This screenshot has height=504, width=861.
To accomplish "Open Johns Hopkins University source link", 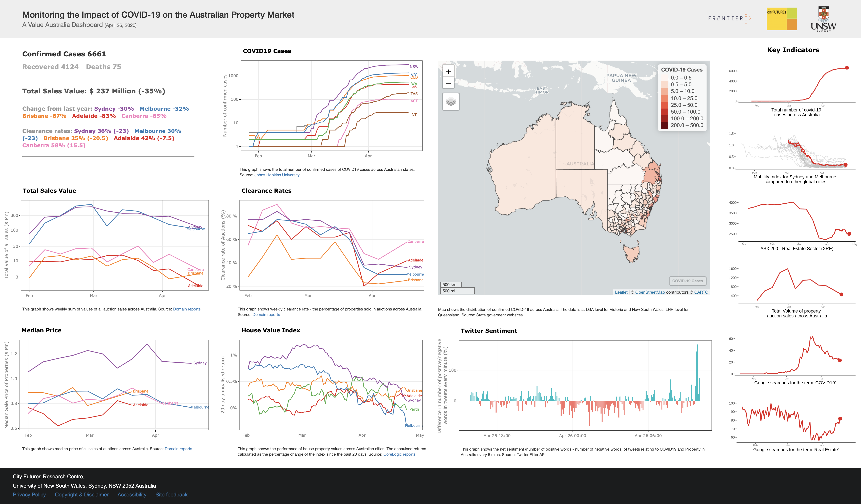I will [x=277, y=175].
